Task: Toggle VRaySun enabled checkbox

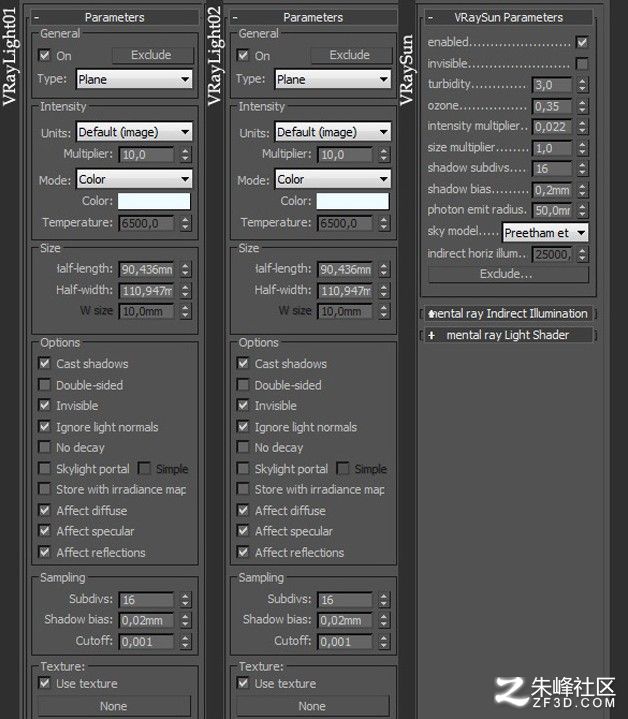Action: [x=582, y=42]
